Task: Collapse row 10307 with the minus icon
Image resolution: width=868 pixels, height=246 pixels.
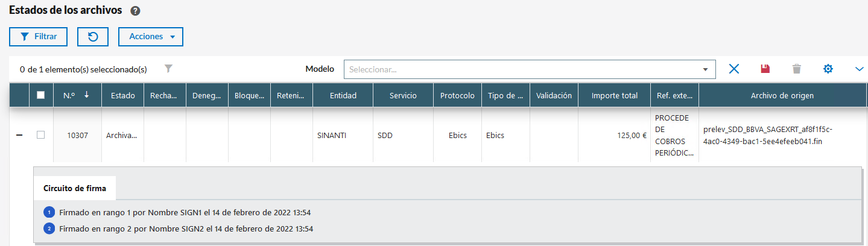Action: (19, 135)
